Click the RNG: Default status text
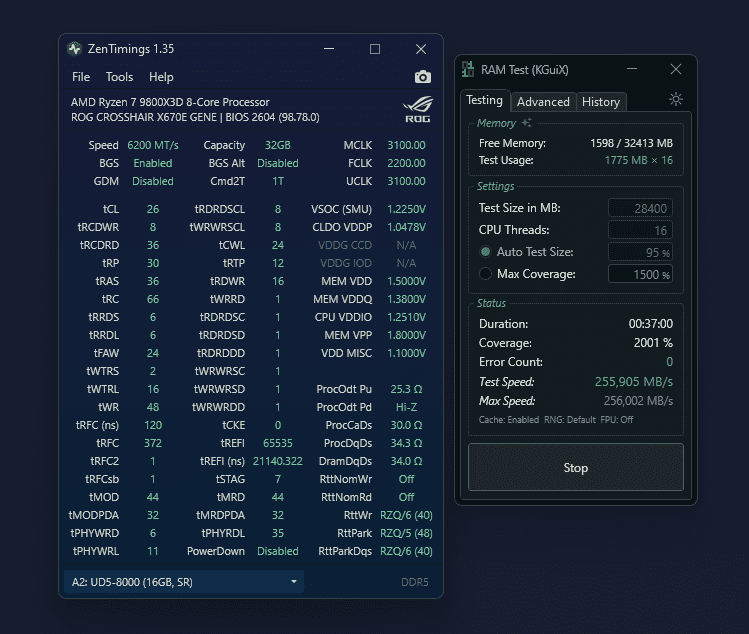The image size is (749, 634). 570,420
